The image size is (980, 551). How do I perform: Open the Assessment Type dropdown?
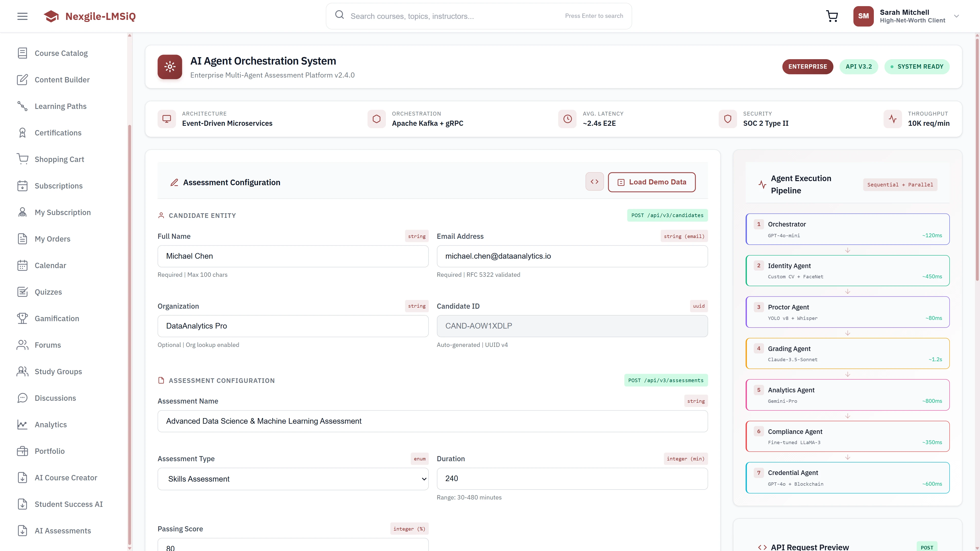pos(292,479)
